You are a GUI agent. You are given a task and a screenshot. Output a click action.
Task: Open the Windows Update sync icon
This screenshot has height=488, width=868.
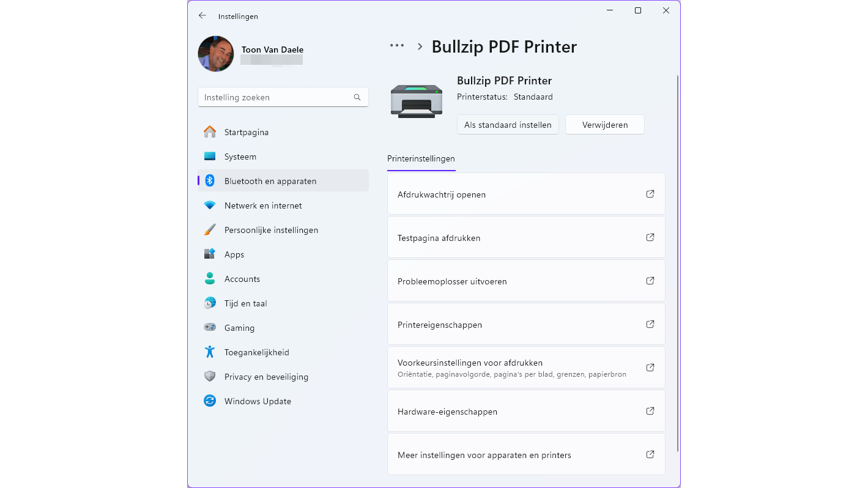(x=210, y=401)
